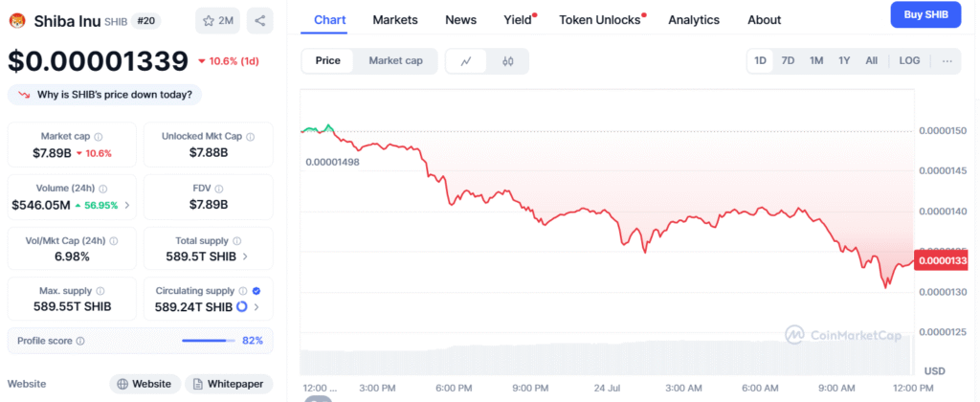Click the Shiba Inu coin logo
This screenshot has height=402, width=980.
tap(17, 21)
